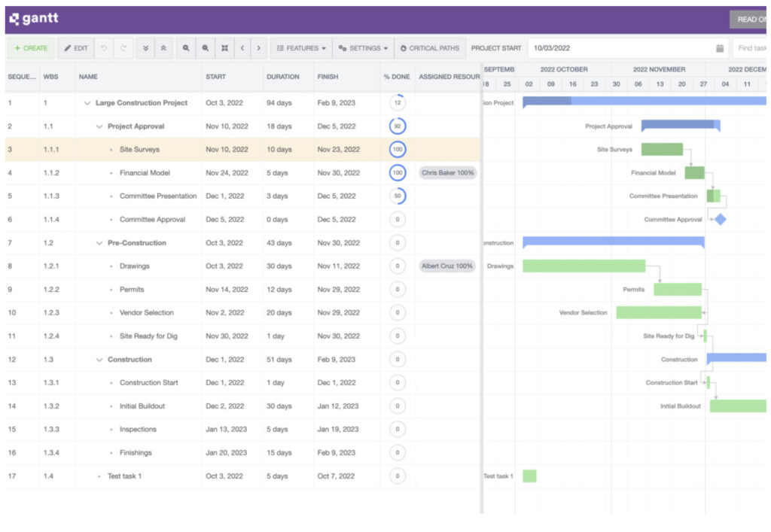771x532 pixels.
Task: Click the redo arrow icon
Action: 123,48
